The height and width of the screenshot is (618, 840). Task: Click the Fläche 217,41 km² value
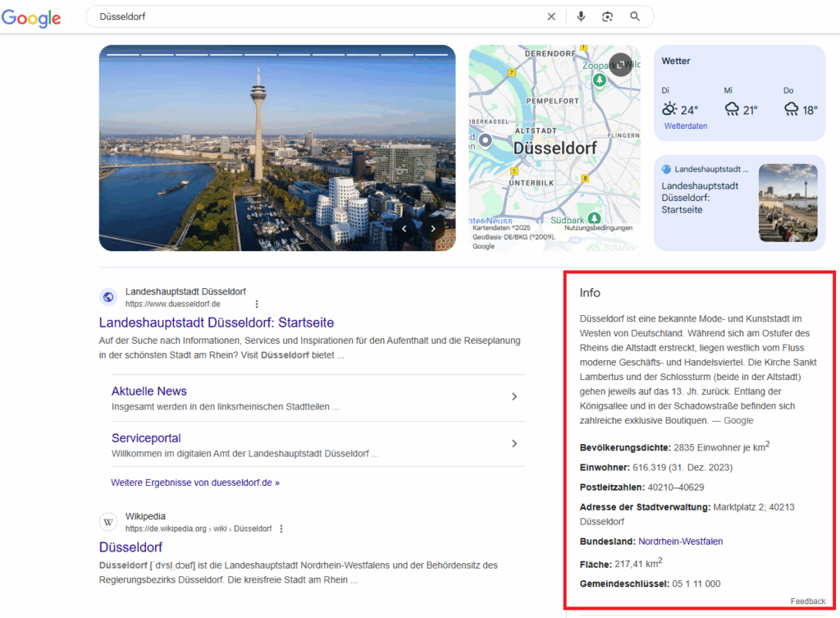click(x=638, y=563)
